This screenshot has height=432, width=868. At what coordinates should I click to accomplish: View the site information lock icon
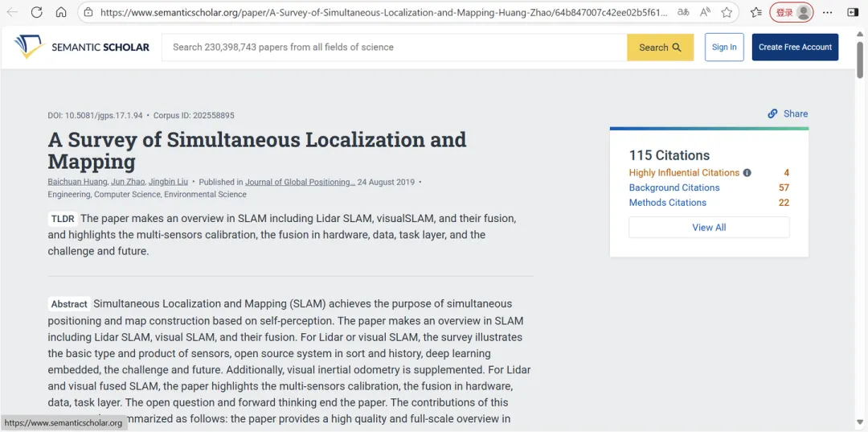(88, 12)
